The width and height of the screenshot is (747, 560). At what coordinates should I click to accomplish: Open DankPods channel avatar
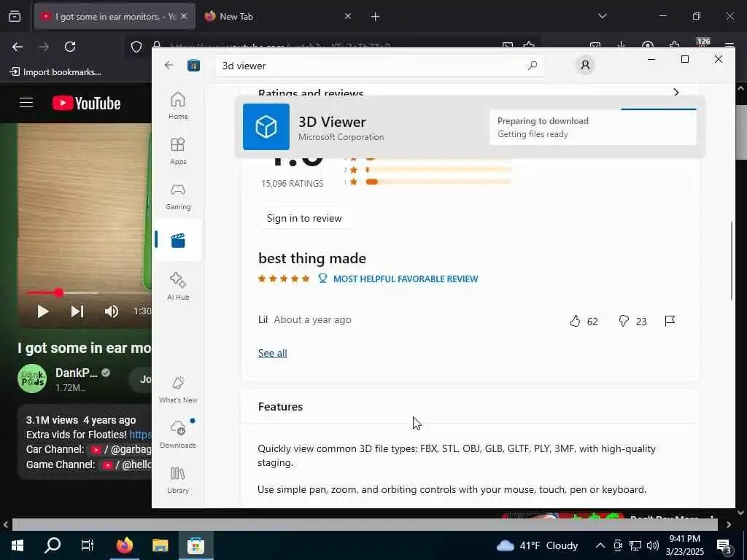(x=32, y=378)
